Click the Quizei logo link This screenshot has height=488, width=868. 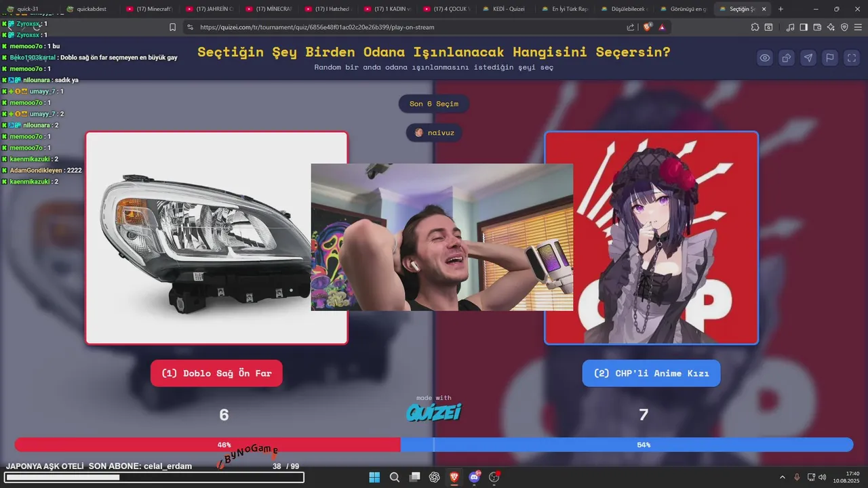(434, 411)
